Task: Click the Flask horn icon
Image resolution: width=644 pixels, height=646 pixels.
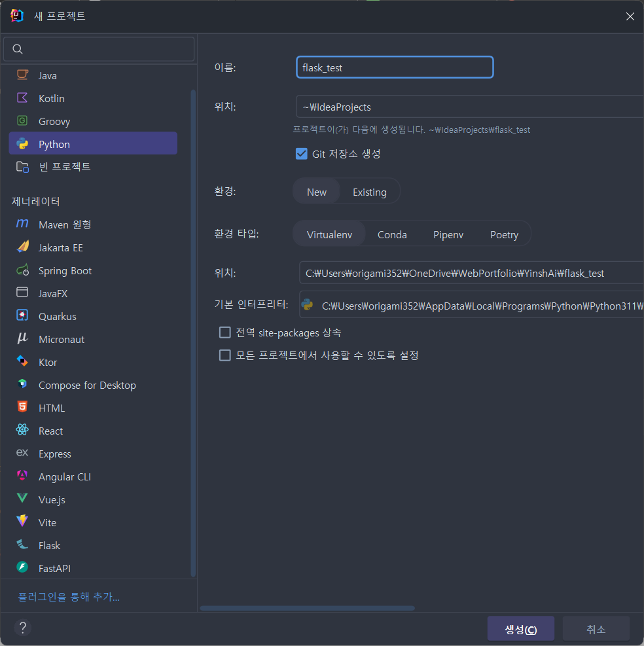Action: click(22, 545)
